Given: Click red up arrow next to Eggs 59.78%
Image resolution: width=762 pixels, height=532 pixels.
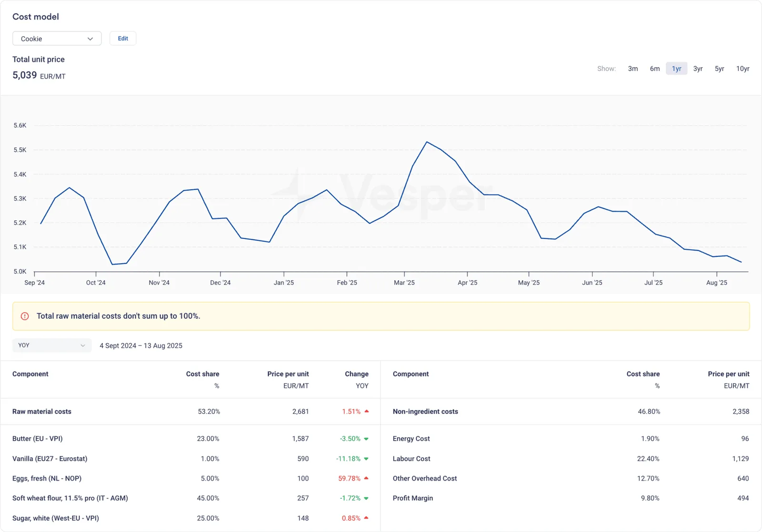Looking at the screenshot, I should point(366,478).
